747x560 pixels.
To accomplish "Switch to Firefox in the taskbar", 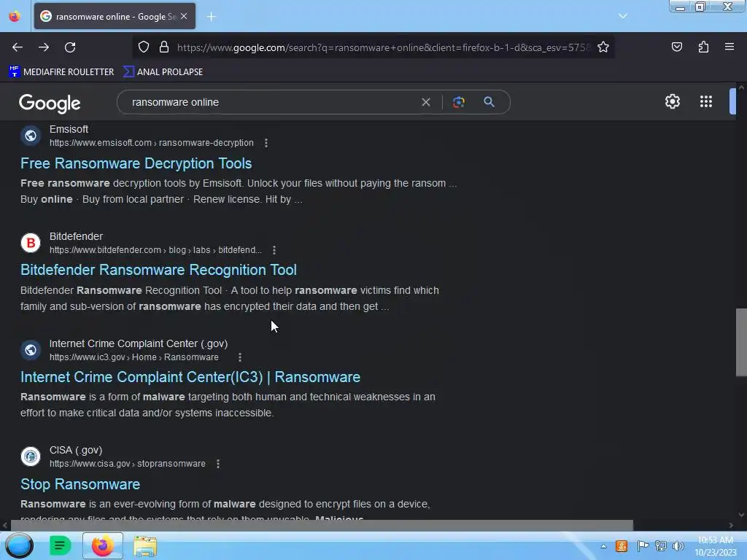I will click(x=103, y=545).
